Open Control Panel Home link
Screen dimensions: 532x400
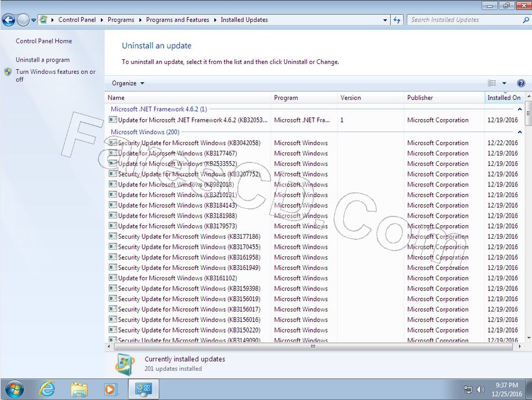pyautogui.click(x=44, y=41)
